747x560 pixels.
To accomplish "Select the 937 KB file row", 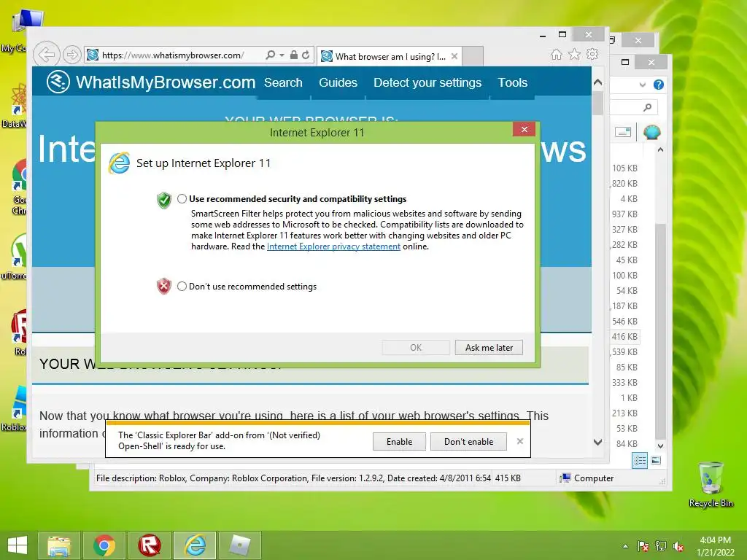I will click(624, 214).
